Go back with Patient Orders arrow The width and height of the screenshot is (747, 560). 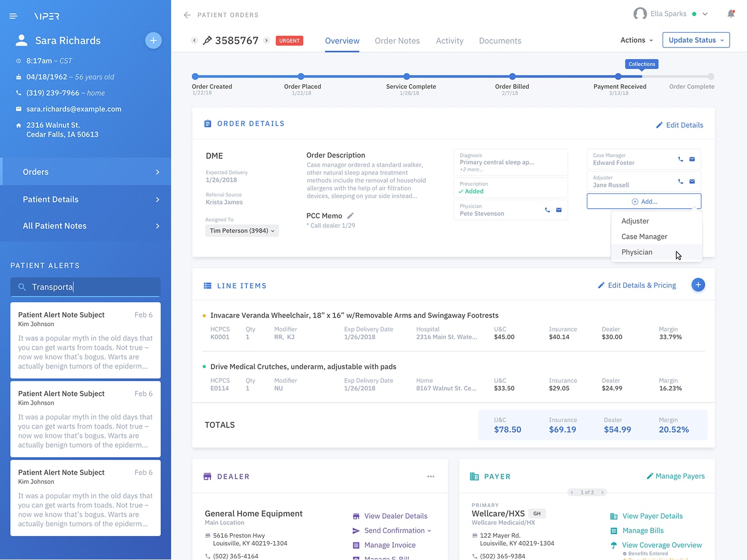[x=187, y=15]
